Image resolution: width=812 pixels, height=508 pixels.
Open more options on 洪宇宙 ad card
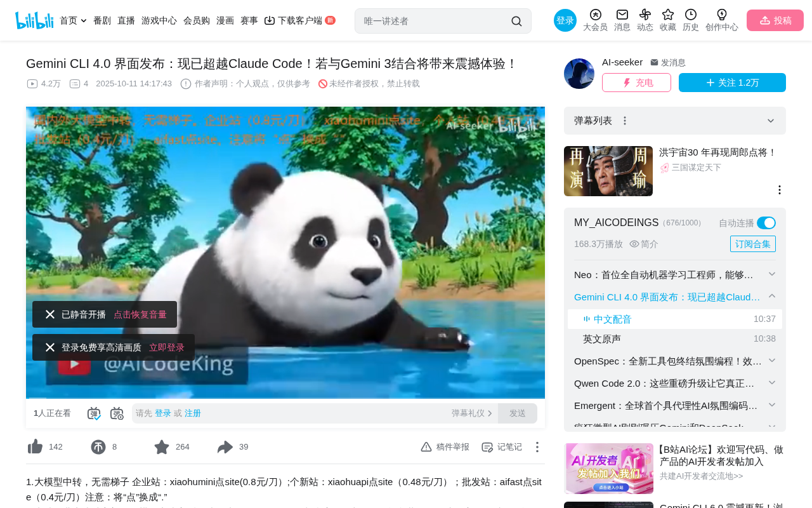(x=780, y=190)
